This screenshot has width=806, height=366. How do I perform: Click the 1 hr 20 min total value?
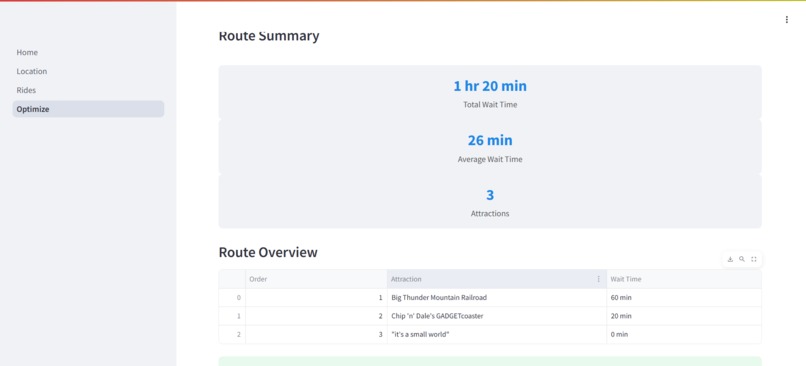[x=490, y=86]
